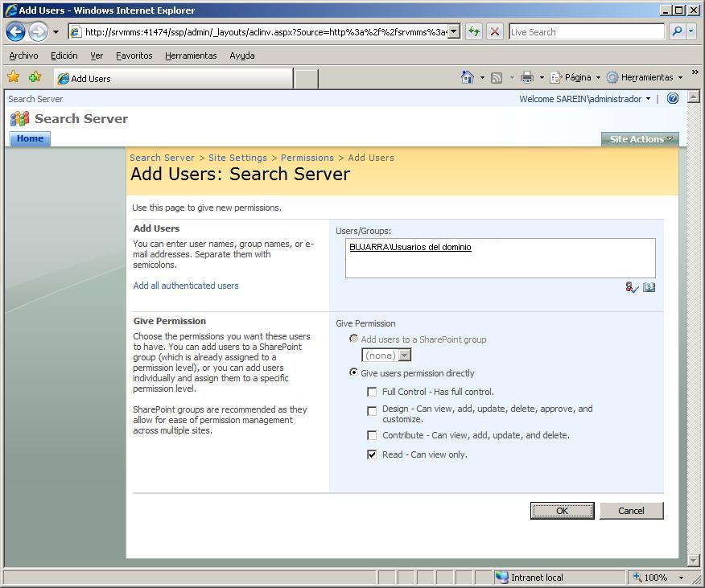Click Permissions breadcrumb link

307,158
